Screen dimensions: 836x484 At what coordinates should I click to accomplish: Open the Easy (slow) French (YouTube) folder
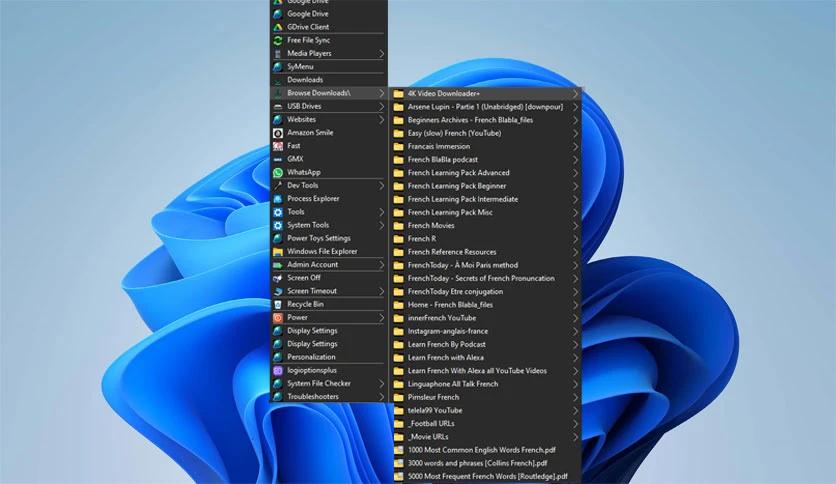pos(486,133)
